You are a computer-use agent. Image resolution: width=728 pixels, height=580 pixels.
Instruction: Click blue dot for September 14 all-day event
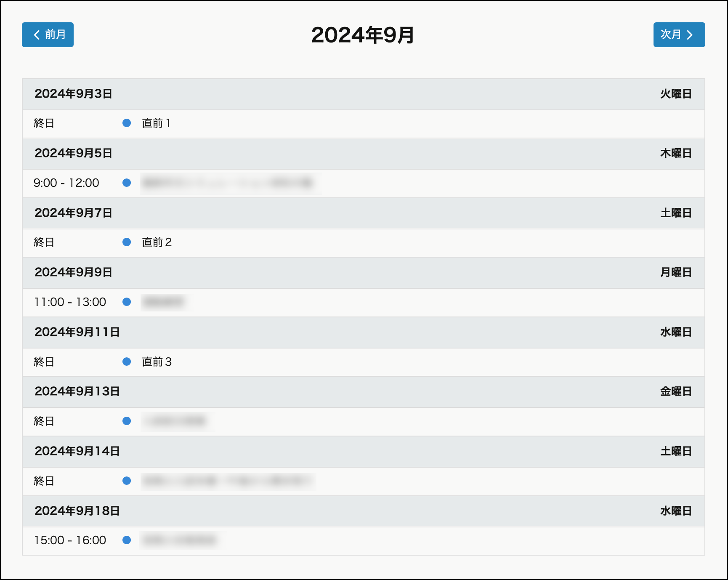pyautogui.click(x=127, y=481)
